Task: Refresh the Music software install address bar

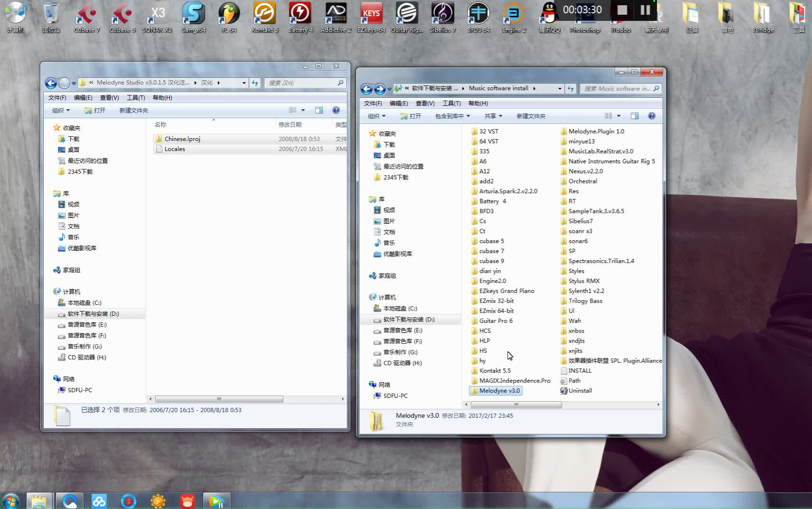Action: [570, 88]
